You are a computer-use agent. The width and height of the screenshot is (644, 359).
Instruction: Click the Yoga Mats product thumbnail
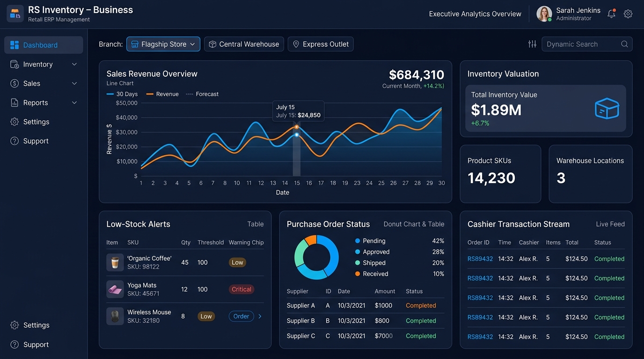click(x=115, y=289)
